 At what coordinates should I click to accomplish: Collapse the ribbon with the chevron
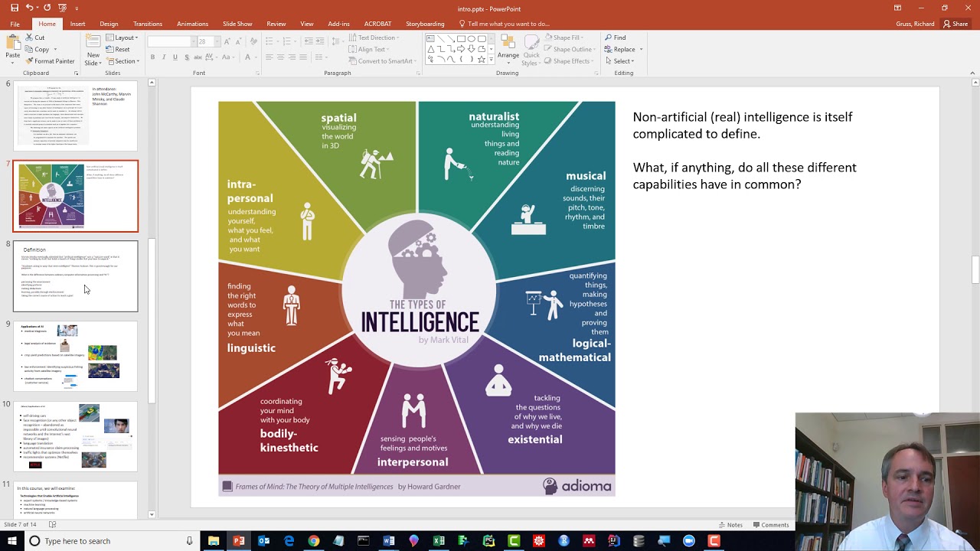click(x=973, y=73)
